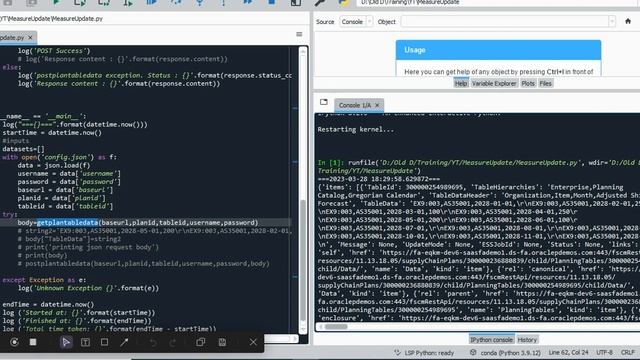Click 'Line 62, Col 24' in status bar
The width and height of the screenshot is (640, 360).
(568, 352)
